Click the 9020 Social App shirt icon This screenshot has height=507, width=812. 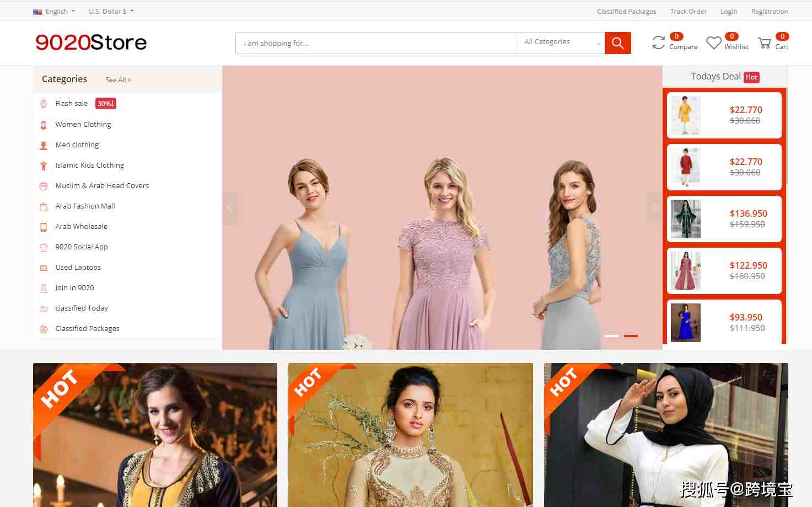[44, 247]
